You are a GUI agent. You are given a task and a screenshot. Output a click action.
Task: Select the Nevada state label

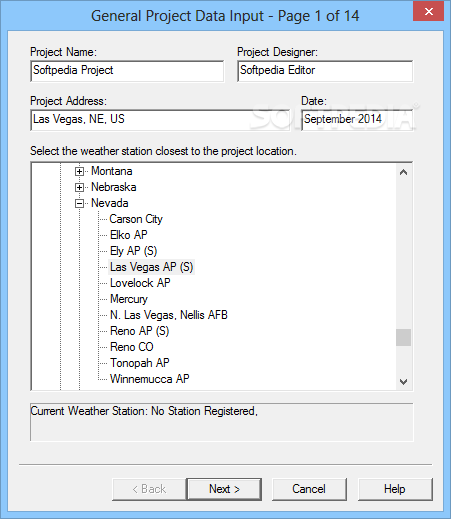tap(110, 203)
